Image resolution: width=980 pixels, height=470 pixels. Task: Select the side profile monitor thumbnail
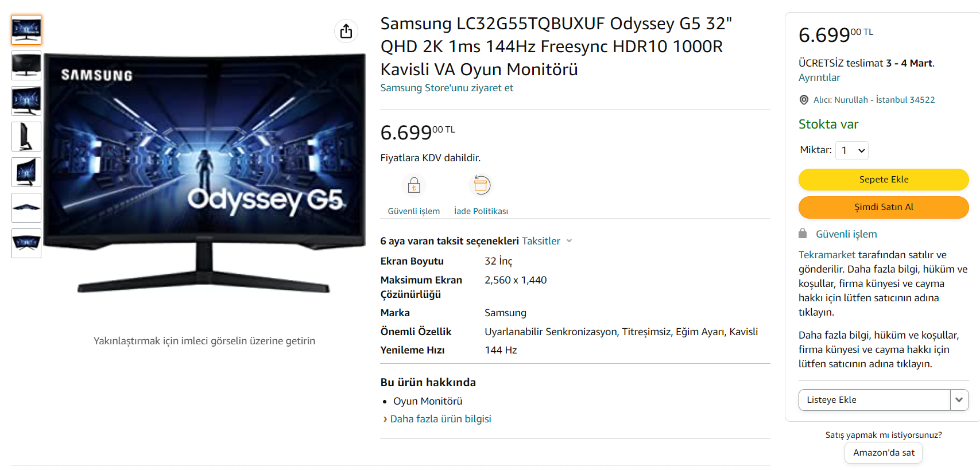[x=26, y=137]
